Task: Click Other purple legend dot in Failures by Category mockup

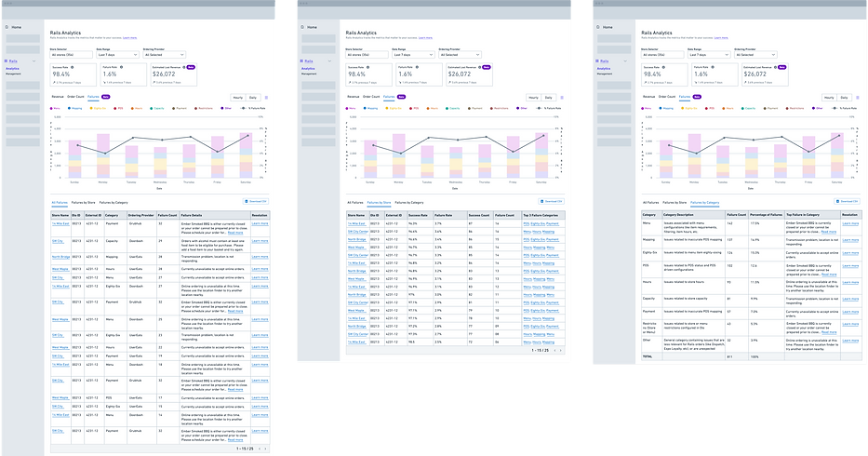Action: click(x=814, y=109)
